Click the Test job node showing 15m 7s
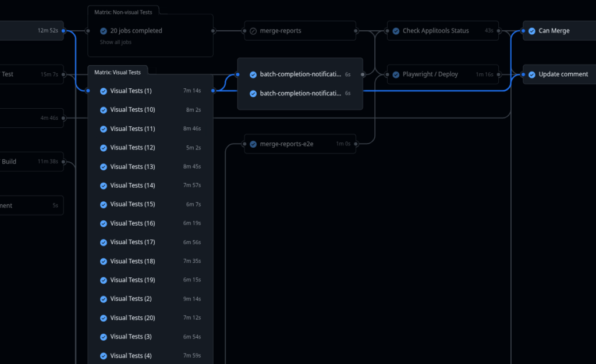Viewport: 596px width, 364px height. coord(31,74)
